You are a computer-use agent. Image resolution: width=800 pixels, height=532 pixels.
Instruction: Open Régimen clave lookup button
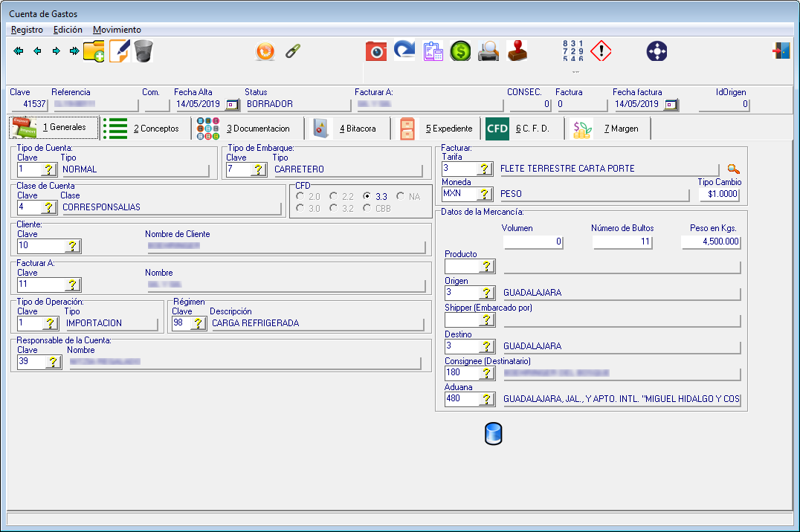199,323
